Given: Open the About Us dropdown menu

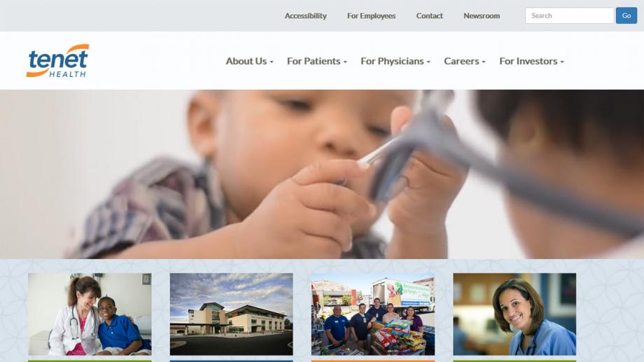Looking at the screenshot, I should click(x=249, y=61).
